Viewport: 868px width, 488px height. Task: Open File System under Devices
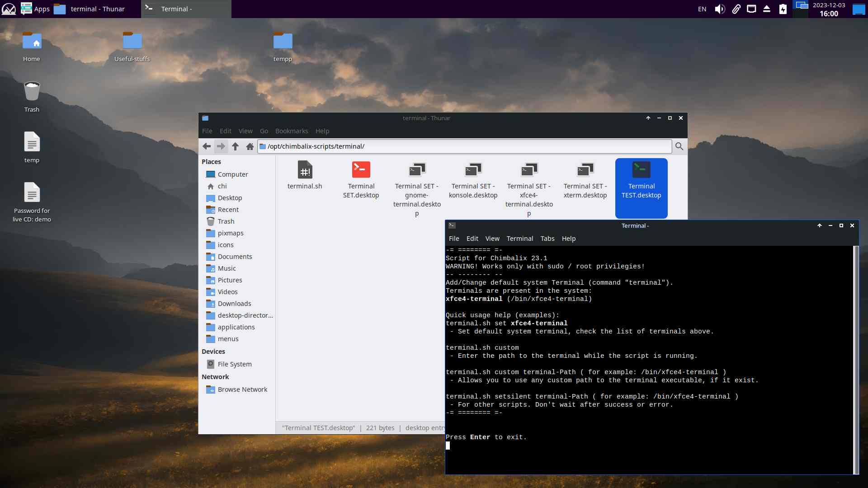click(234, 364)
